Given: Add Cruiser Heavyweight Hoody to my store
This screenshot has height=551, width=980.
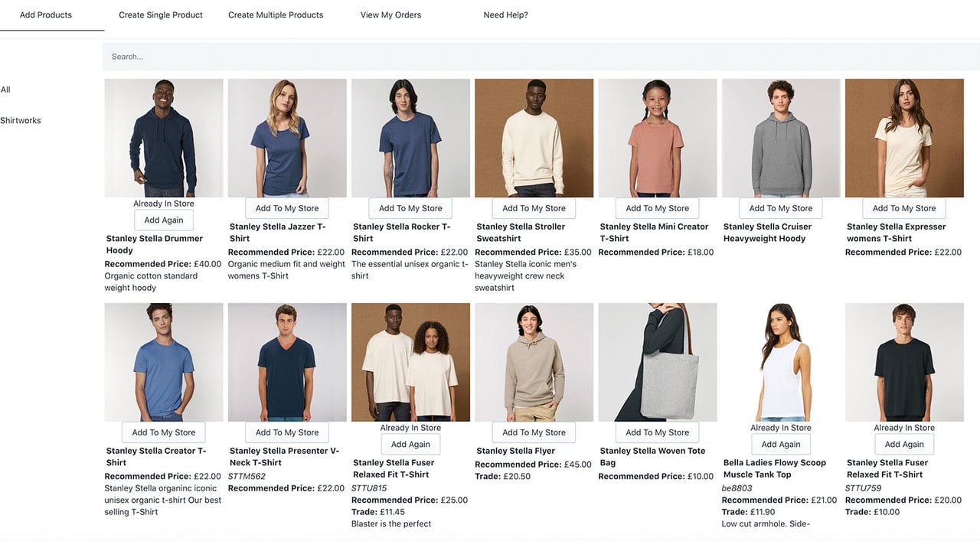Looking at the screenshot, I should click(781, 208).
